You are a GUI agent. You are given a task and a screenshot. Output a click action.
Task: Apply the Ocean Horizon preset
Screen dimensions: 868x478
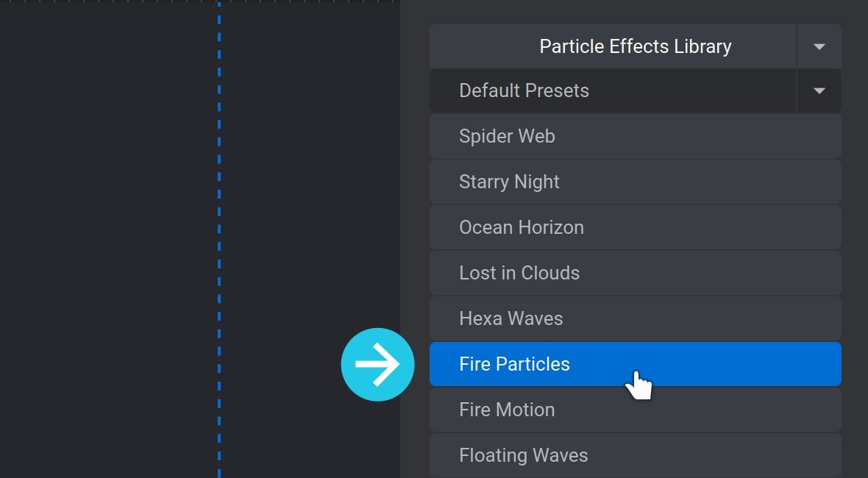[635, 227]
